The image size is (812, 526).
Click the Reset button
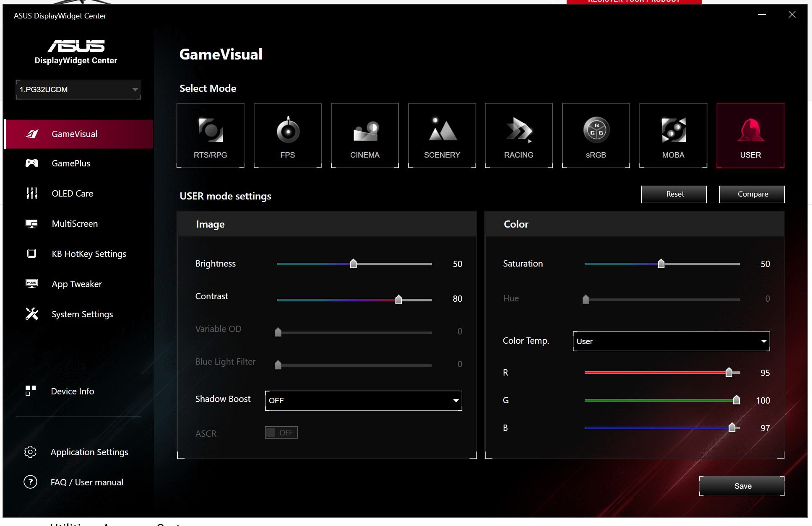674,194
